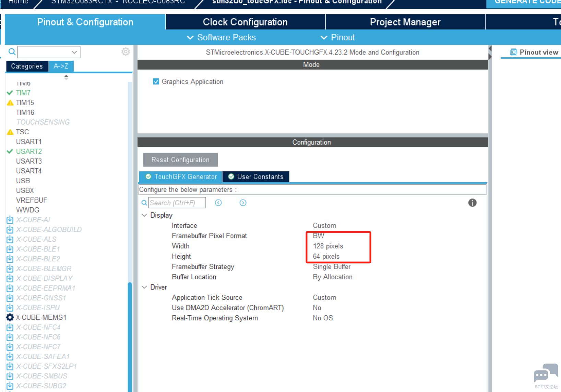Click the parameter Search (Ctrl+F) field
The image size is (561, 392).
click(177, 203)
